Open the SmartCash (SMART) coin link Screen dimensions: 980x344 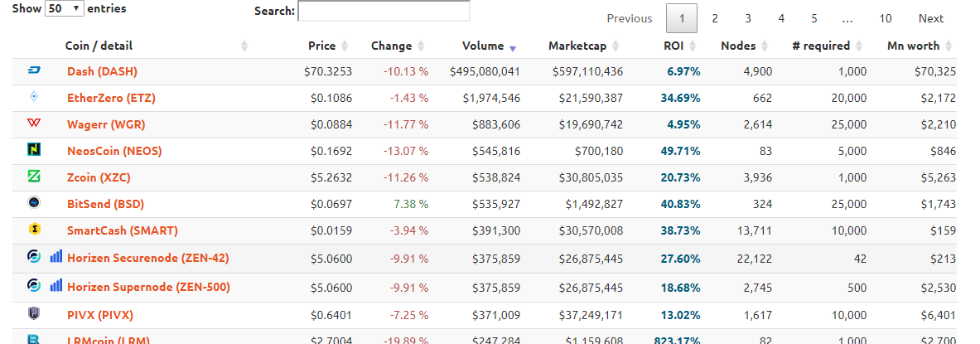coord(123,230)
